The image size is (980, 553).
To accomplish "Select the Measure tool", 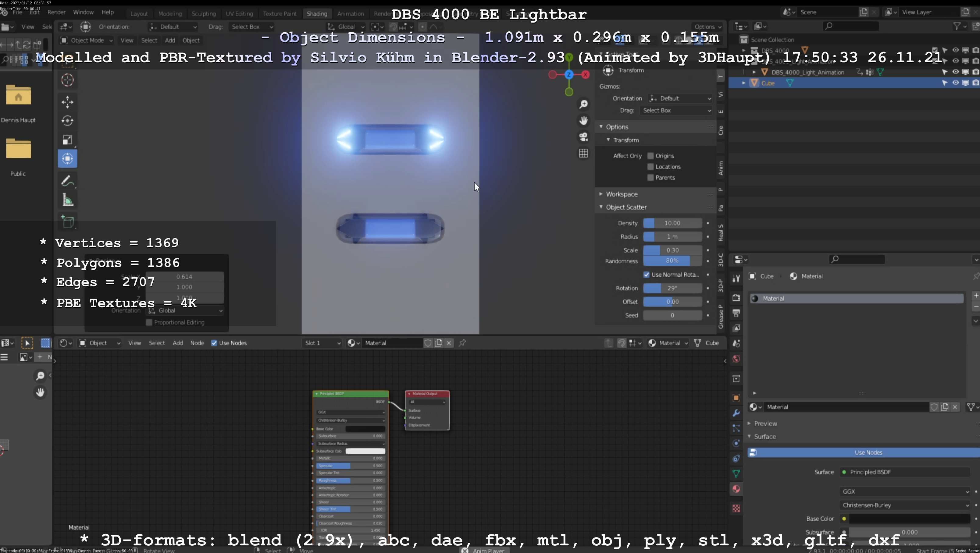I will 67,200.
